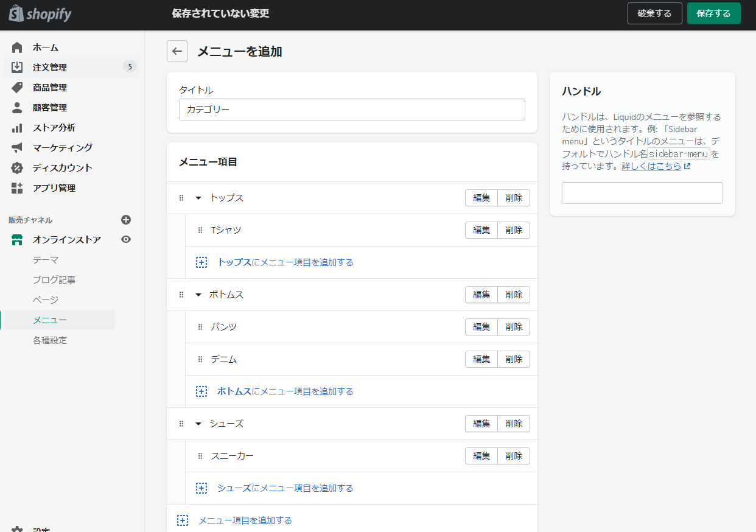
Task: Click plus icon beside シューズ add link
Action: tap(201, 488)
